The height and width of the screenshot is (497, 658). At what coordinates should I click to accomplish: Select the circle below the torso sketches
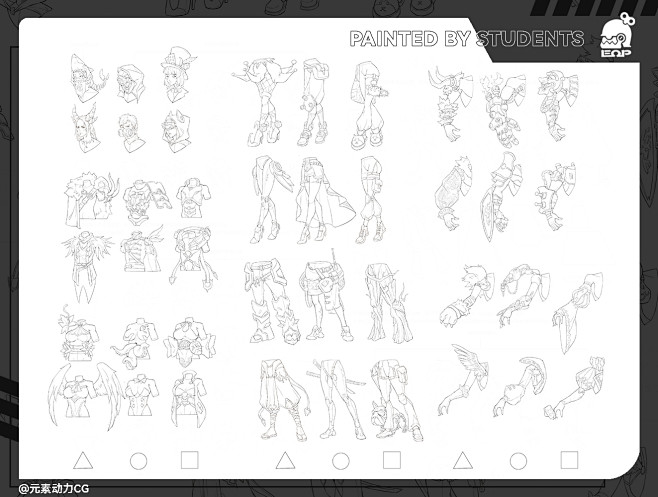[x=138, y=461]
